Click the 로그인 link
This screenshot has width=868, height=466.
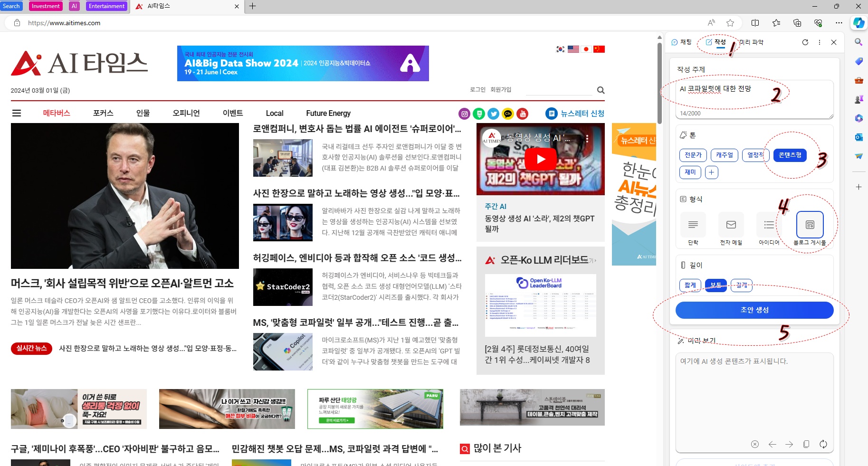[x=477, y=90]
